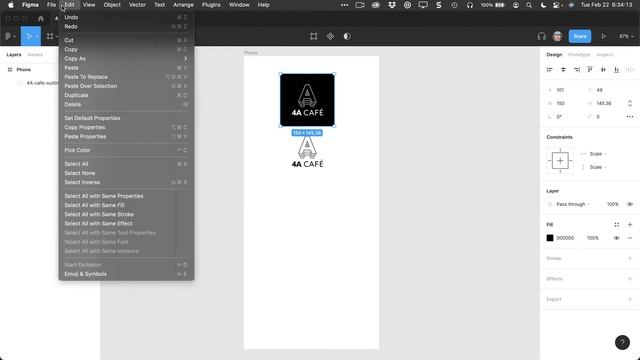Viewport: 640px width, 360px height.
Task: Open vertical constraint Scale dropdown
Action: [x=598, y=167]
